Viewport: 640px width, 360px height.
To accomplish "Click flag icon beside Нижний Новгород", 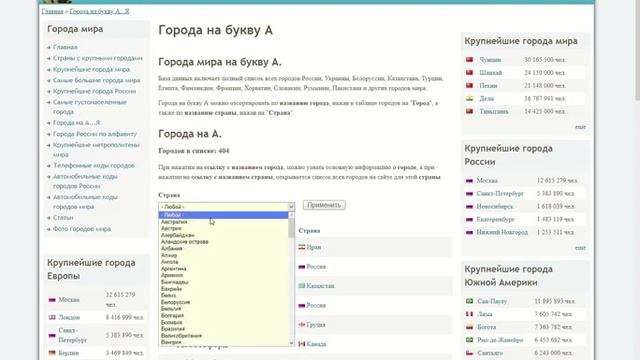I will point(469,232).
